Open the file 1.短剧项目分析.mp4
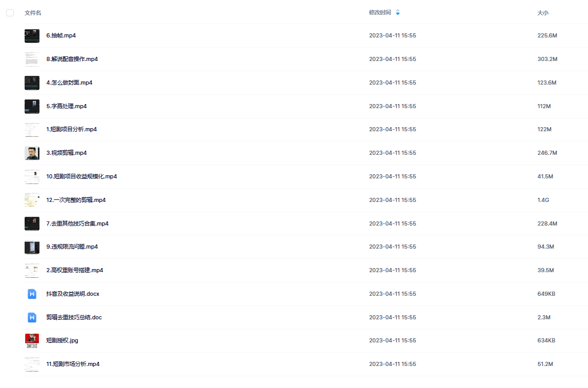 [71, 129]
